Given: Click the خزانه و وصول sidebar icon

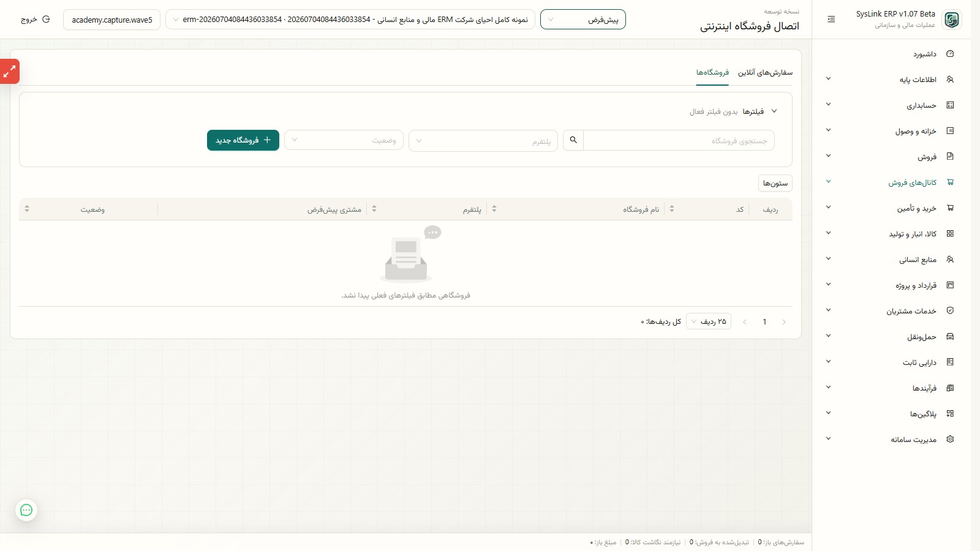Looking at the screenshot, I should 950,131.
